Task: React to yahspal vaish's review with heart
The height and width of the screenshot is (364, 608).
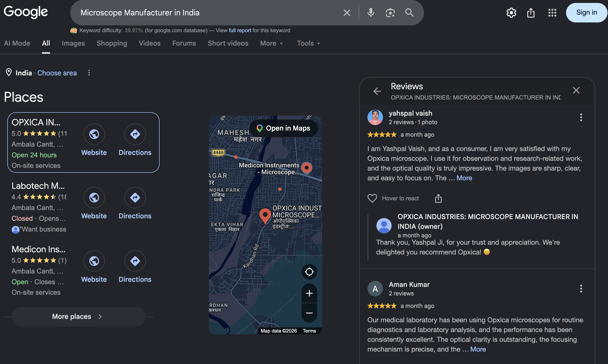Action: pos(372,198)
